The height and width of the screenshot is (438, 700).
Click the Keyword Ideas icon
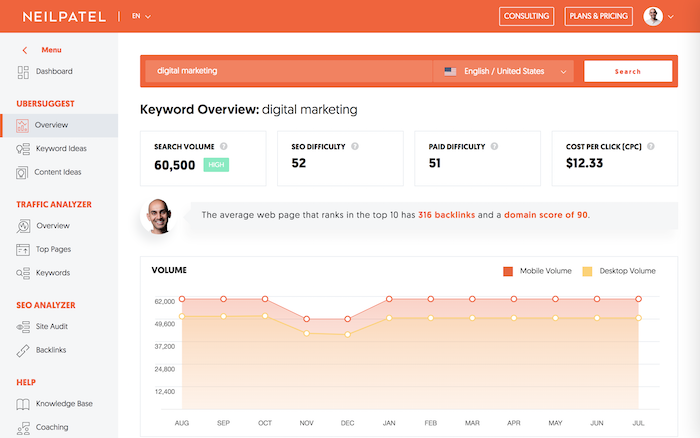tap(23, 149)
